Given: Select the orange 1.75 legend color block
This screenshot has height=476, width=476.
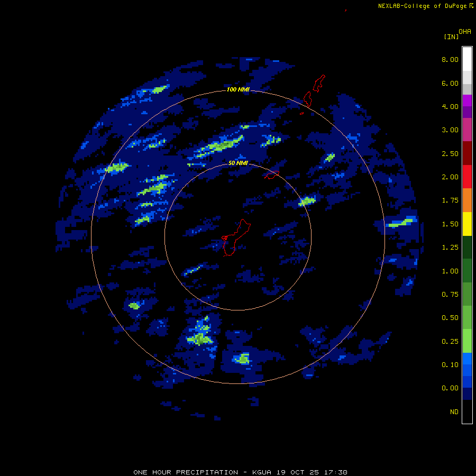Looking at the screenshot, I should pyautogui.click(x=467, y=200).
